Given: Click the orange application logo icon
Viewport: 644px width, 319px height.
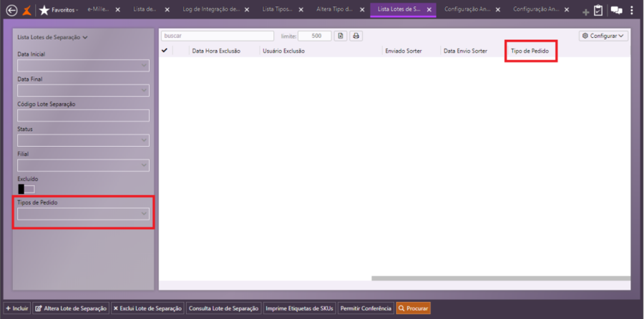Looking at the screenshot, I should pyautogui.click(x=26, y=10).
